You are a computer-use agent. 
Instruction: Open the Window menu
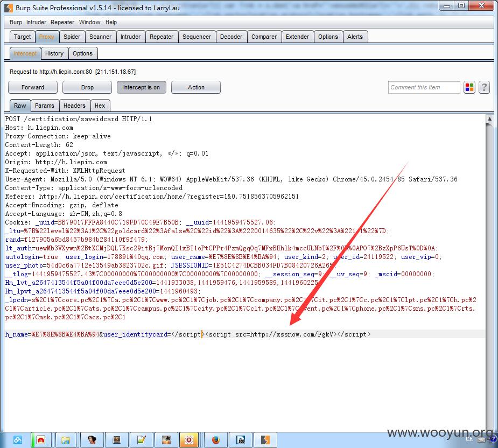coord(89,22)
